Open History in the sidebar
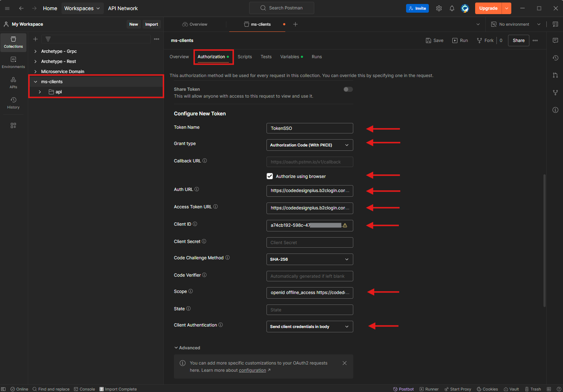563x392 pixels. (13, 103)
